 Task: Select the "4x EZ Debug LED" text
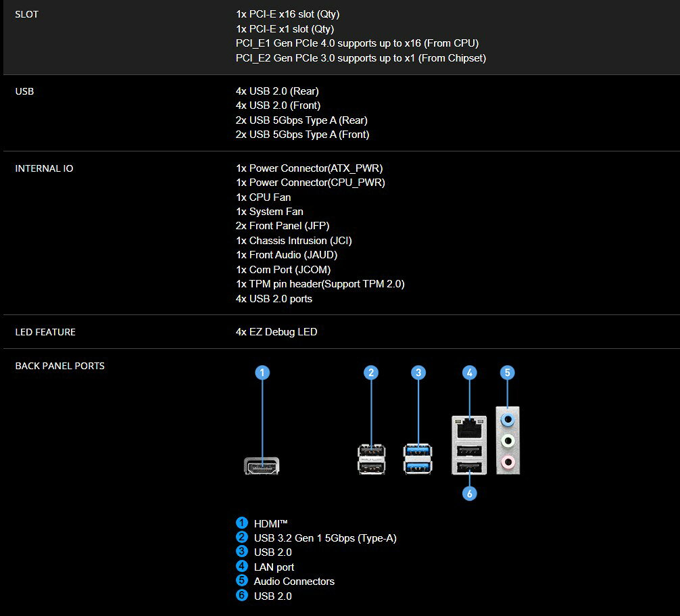276,332
